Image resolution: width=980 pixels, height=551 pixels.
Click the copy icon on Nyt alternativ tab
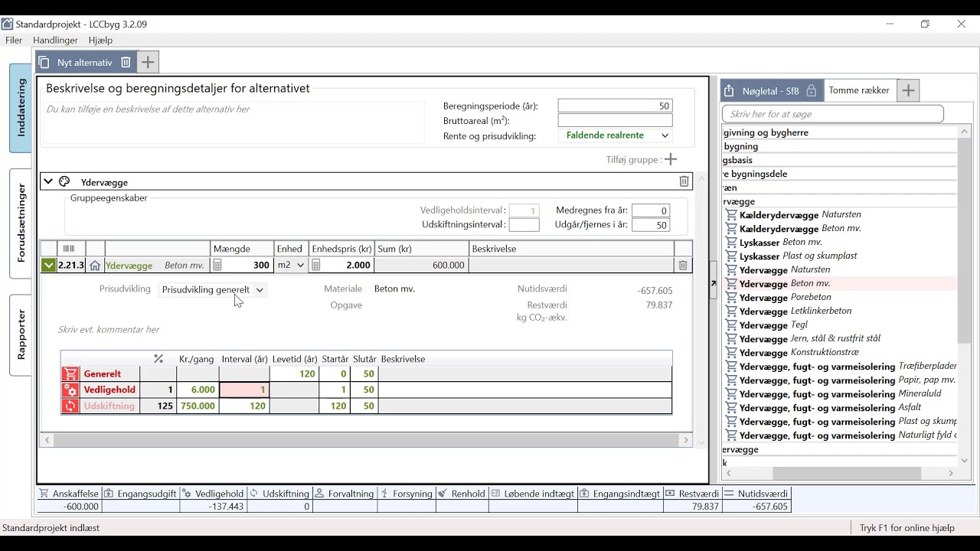[x=44, y=63]
